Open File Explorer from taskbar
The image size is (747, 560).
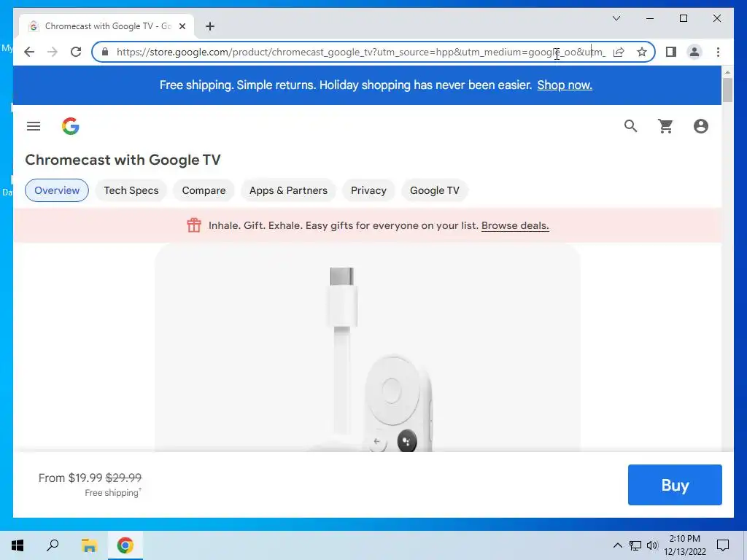(x=89, y=545)
